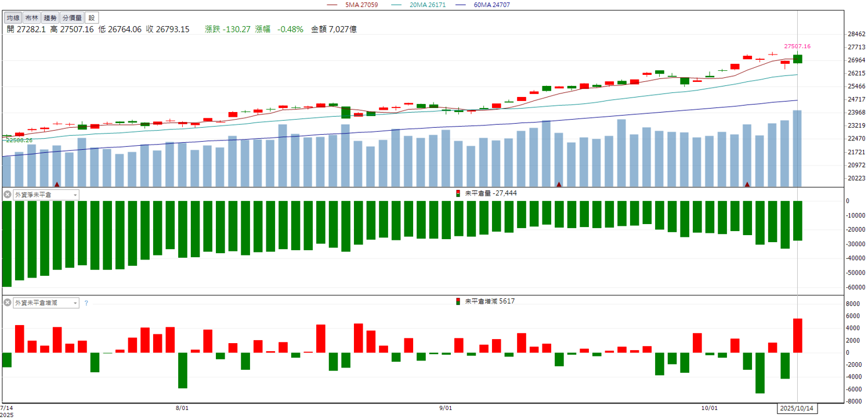Open the 外資淨未平倉 indicator dropdown
Screen dimensions: 868x418
(x=46, y=194)
